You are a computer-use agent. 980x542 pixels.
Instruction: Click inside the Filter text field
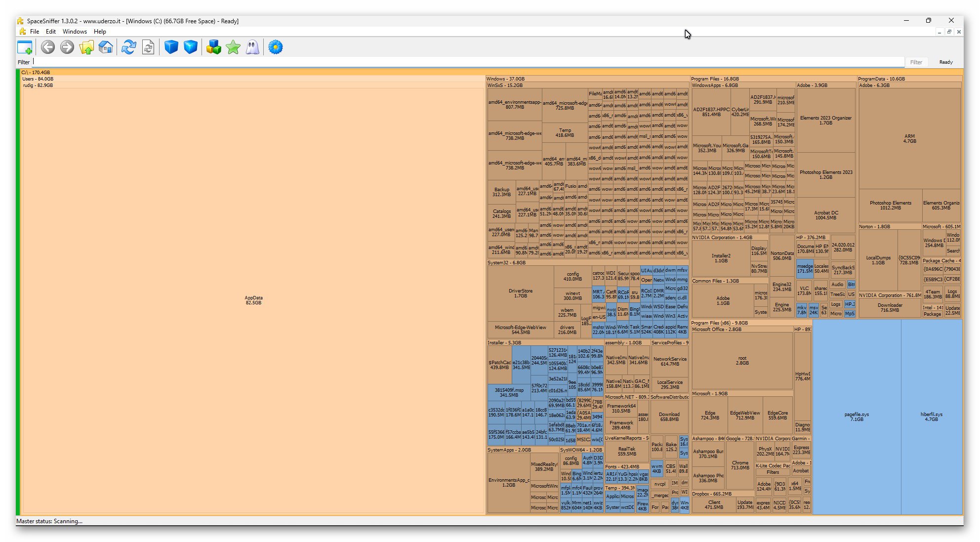click(x=445, y=62)
